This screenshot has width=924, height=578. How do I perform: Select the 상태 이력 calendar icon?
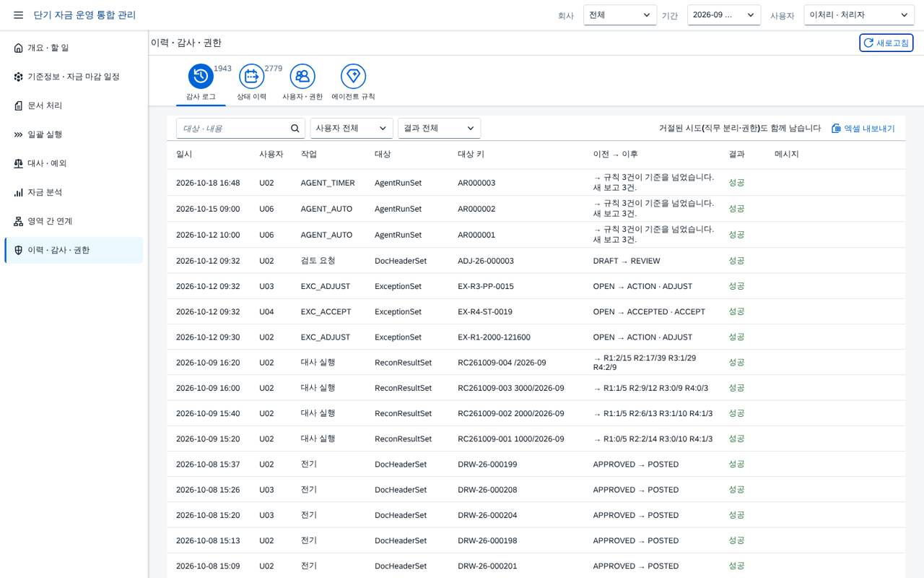click(252, 76)
